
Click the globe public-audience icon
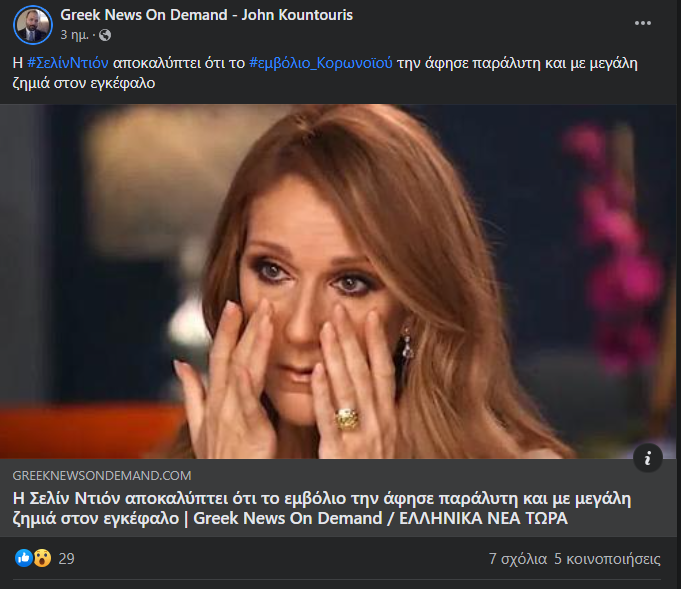coord(105,35)
